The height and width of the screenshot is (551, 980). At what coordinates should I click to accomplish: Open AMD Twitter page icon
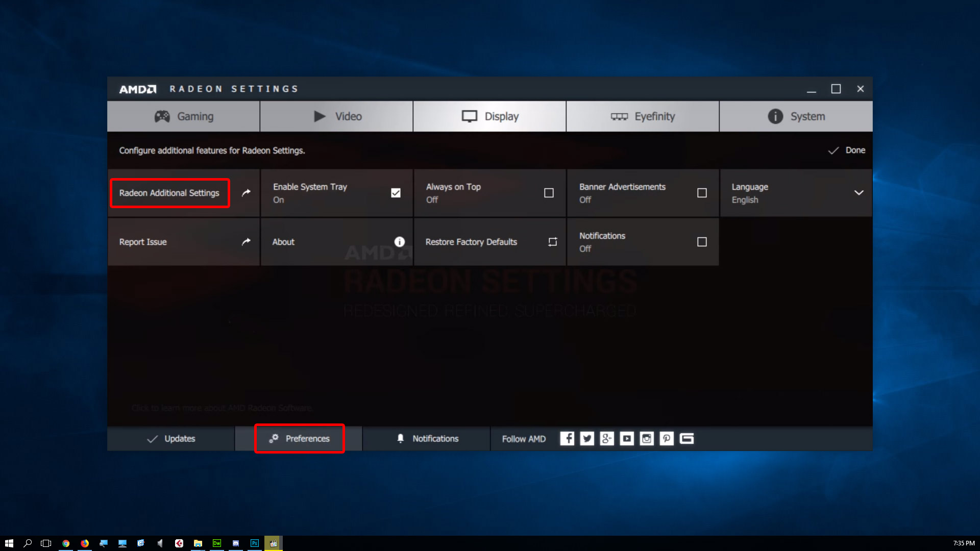(587, 439)
